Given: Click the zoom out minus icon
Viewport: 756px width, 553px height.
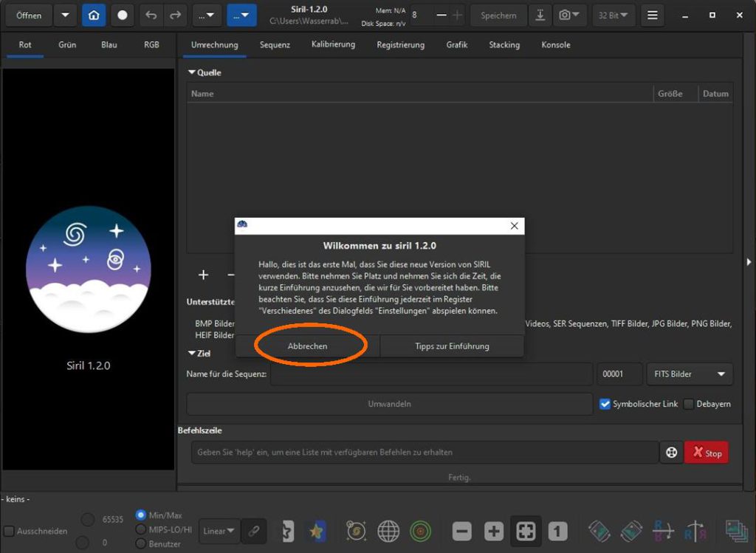Looking at the screenshot, I should [x=462, y=531].
